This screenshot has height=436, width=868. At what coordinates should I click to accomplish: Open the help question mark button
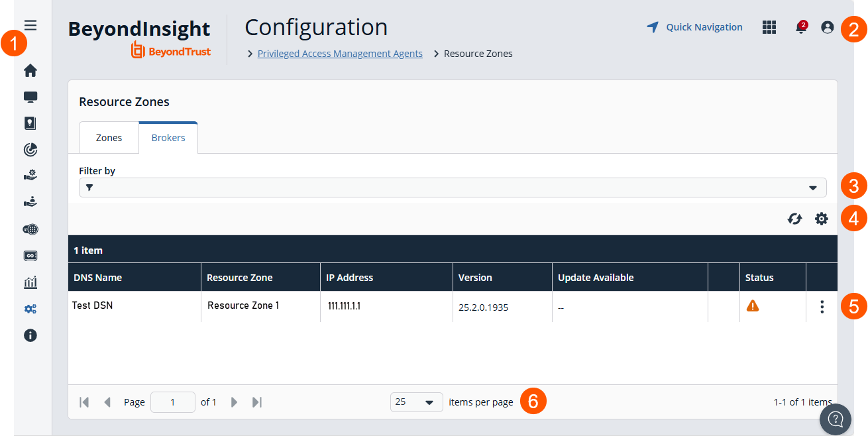836,419
